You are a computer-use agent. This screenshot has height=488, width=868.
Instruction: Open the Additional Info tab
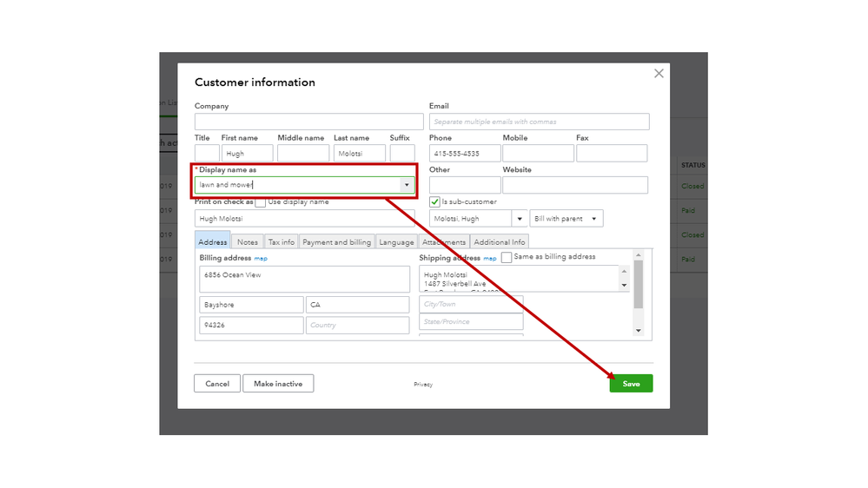(500, 241)
